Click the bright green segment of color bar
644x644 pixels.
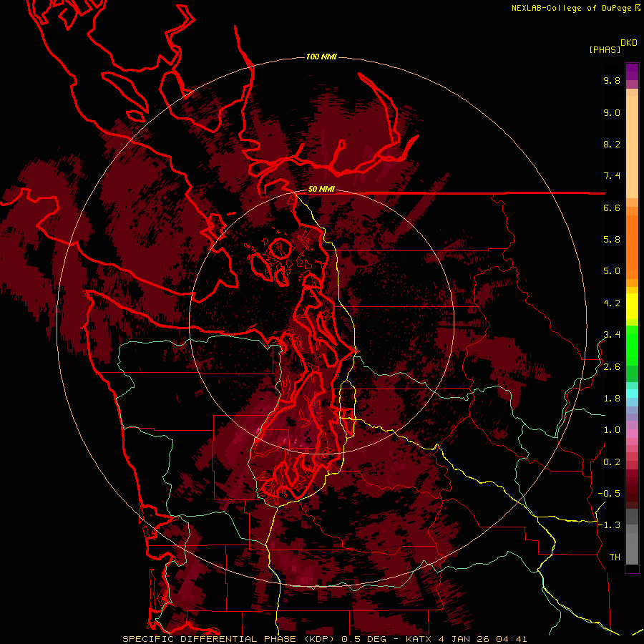(x=632, y=345)
